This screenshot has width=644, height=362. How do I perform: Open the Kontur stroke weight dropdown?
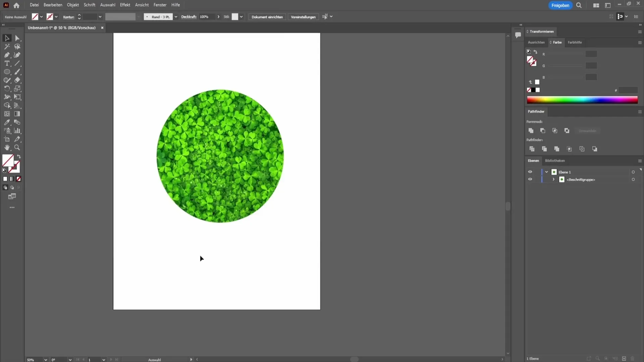[x=100, y=17]
